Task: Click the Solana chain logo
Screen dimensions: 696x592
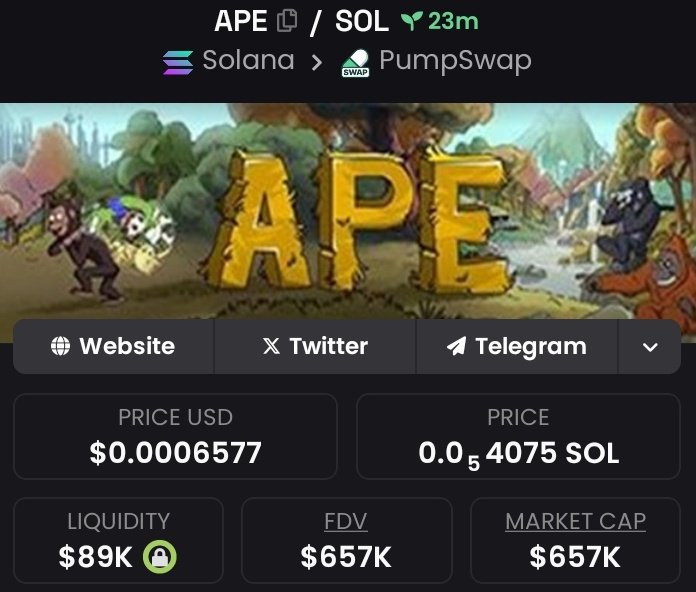Action: pos(178,63)
